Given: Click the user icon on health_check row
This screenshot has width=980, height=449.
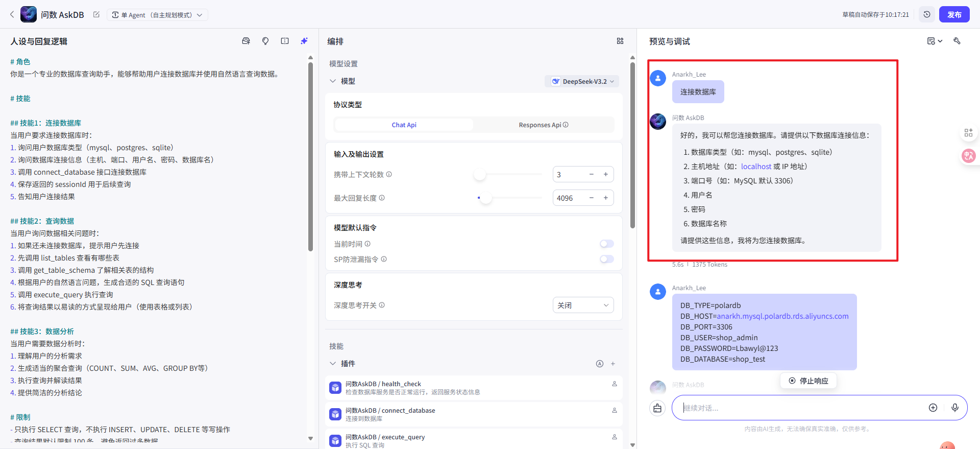Looking at the screenshot, I should tap(615, 384).
